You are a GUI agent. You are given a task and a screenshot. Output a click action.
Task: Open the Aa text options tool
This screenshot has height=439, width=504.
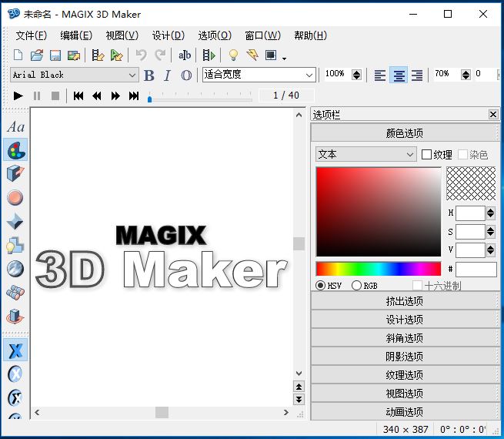[15, 127]
